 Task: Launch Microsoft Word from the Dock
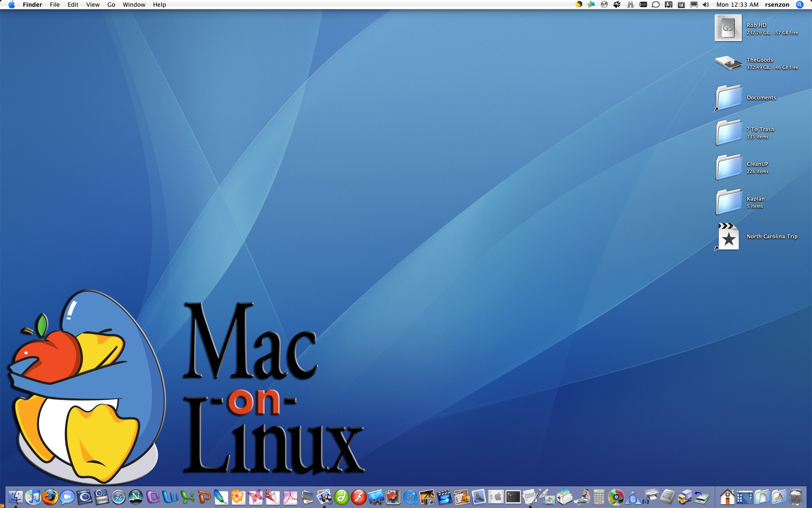click(170, 497)
